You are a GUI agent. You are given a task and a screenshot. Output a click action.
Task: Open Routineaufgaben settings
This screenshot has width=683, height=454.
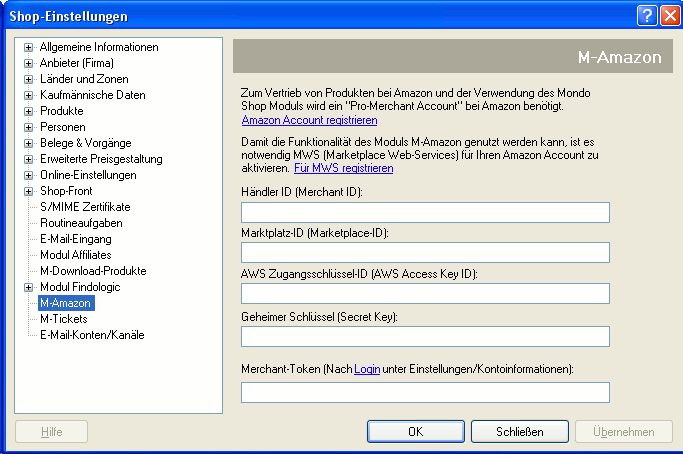pos(81,223)
